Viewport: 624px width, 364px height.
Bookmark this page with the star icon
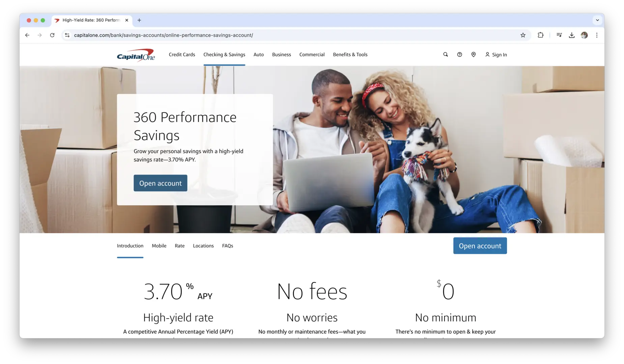(x=523, y=35)
